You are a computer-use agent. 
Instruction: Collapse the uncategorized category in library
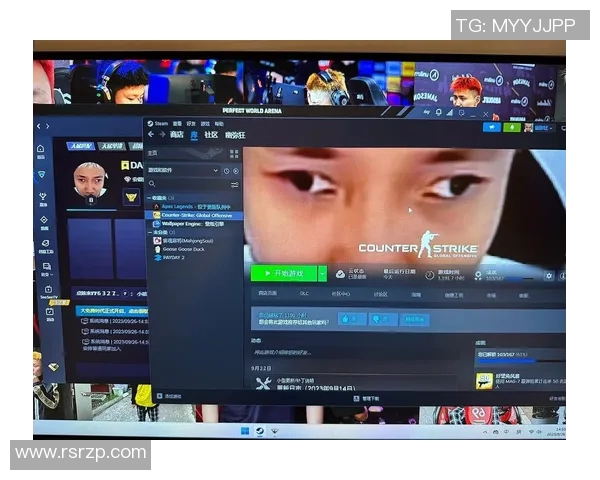click(149, 232)
